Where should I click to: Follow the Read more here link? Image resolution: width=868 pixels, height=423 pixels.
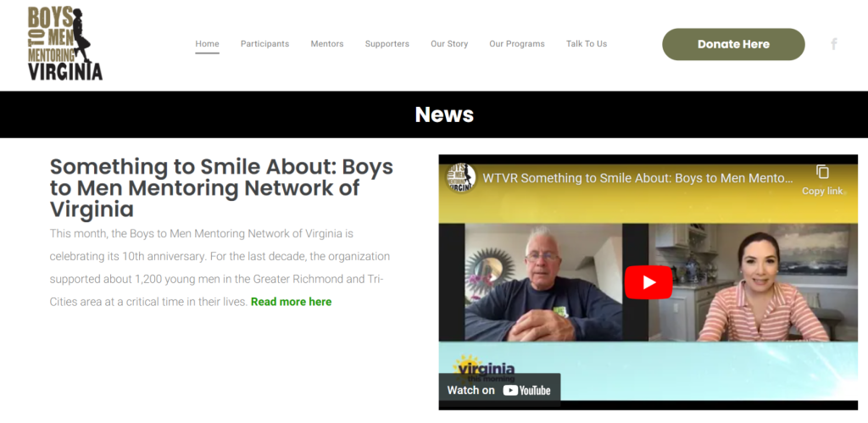tap(292, 302)
